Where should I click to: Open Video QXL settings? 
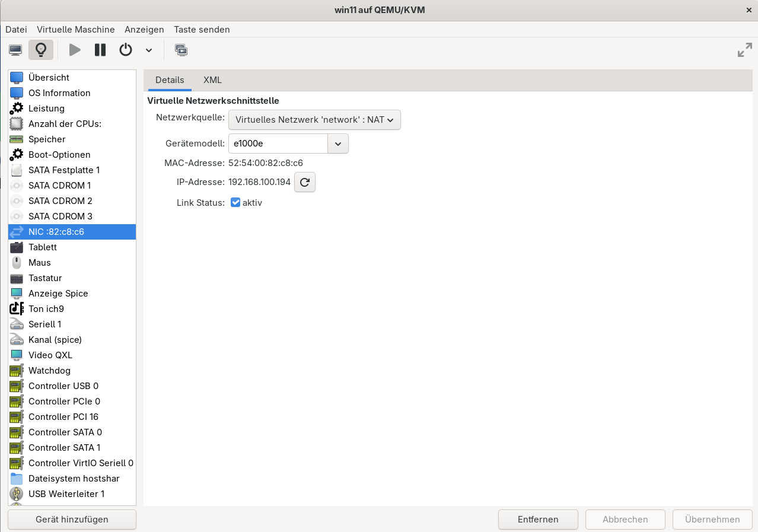(72, 355)
